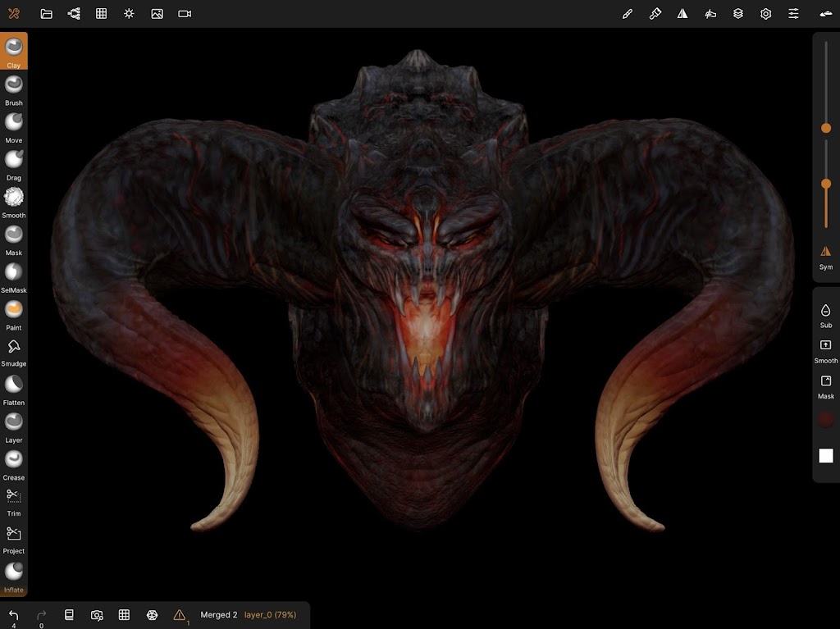Open the settings gear menu

click(765, 14)
